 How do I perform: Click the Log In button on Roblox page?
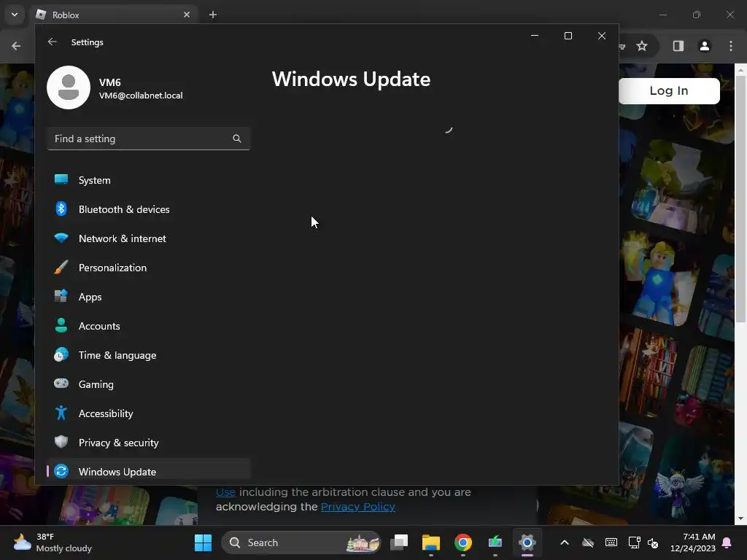(x=669, y=90)
